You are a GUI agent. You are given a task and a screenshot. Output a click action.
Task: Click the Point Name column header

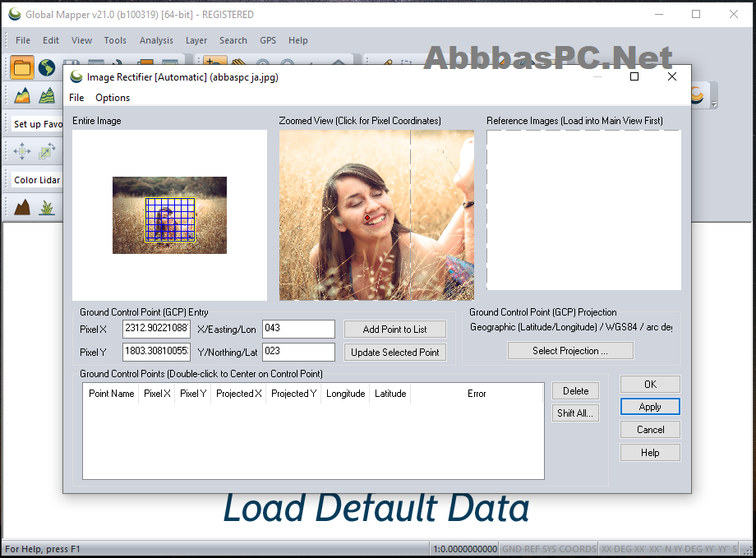pyautogui.click(x=112, y=394)
